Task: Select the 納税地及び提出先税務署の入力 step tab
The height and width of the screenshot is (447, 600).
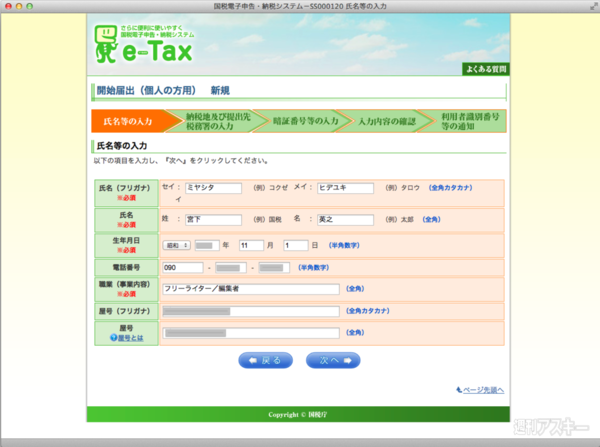Action: (x=217, y=121)
